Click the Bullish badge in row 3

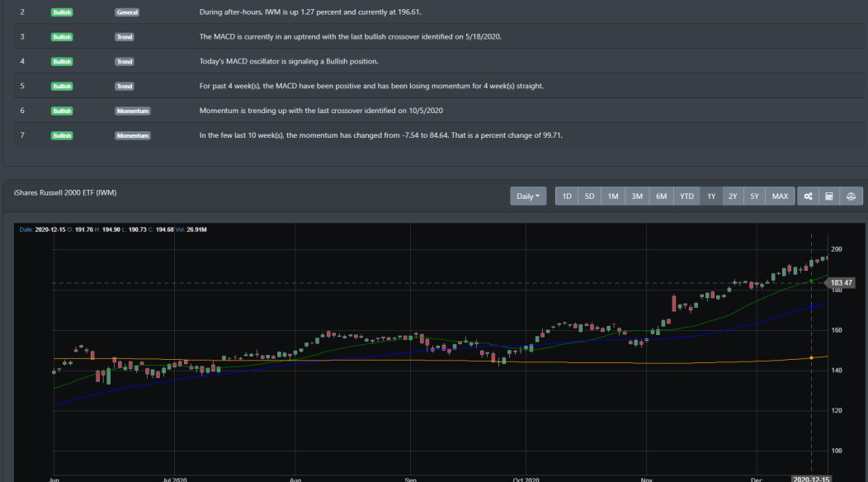click(x=62, y=37)
